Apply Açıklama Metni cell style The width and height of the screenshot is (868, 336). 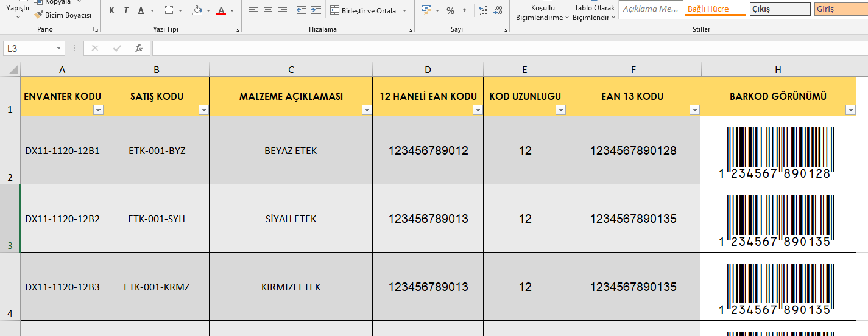coord(651,9)
